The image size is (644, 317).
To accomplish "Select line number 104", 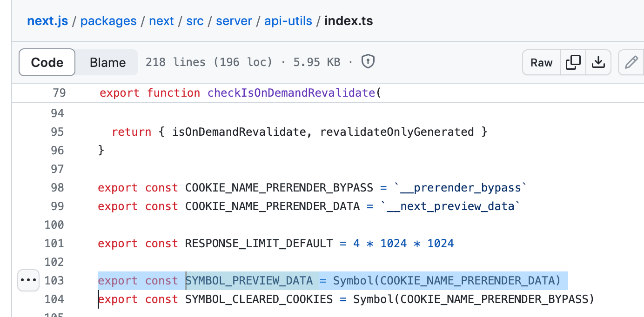I will [x=54, y=299].
